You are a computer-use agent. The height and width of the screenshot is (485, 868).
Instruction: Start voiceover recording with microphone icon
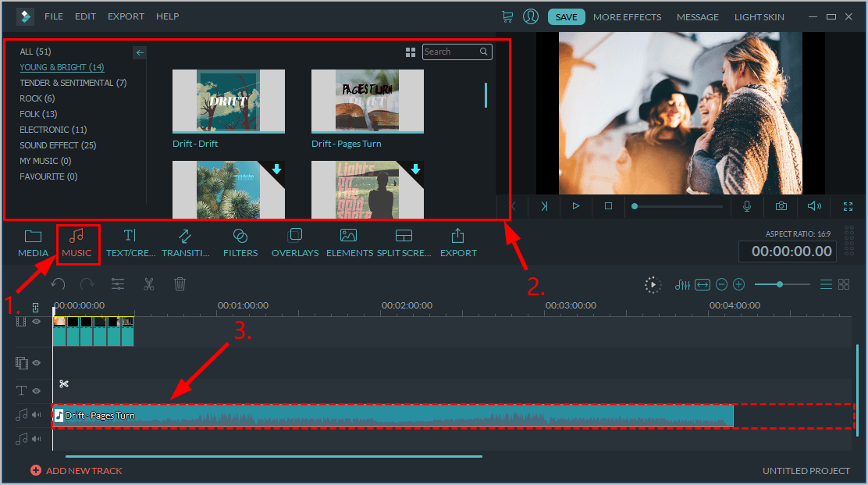747,206
